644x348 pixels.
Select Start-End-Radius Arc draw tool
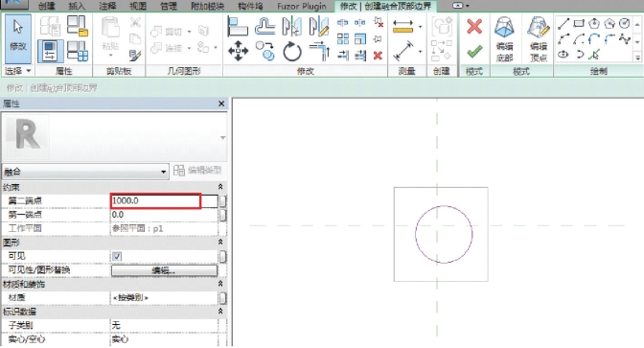coord(563,39)
